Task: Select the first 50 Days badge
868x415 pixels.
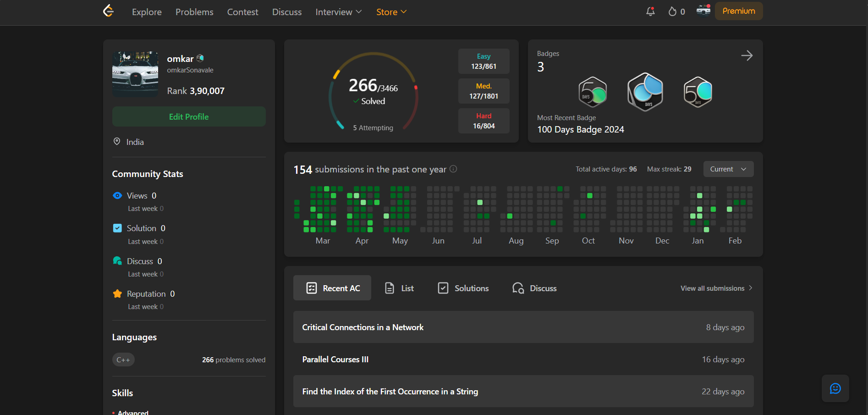Action: click(593, 92)
